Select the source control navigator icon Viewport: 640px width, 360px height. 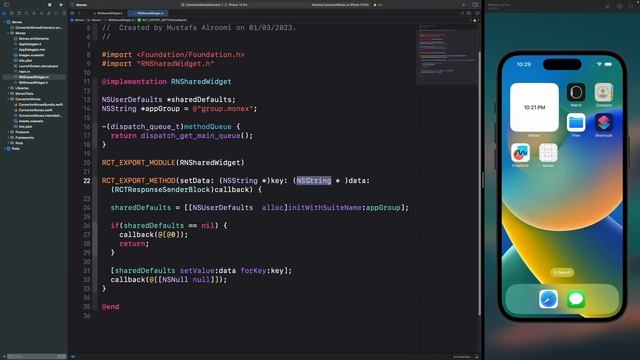coord(12,13)
